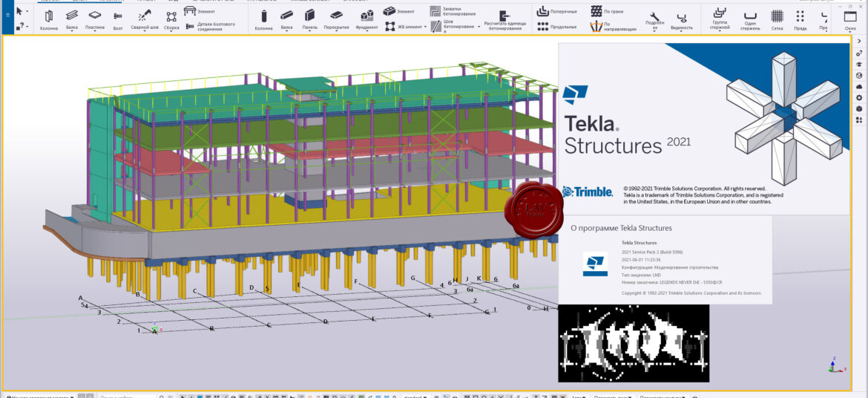The height and width of the screenshot is (398, 868).
Task: Click Группа стержней tool
Action: [x=719, y=19]
